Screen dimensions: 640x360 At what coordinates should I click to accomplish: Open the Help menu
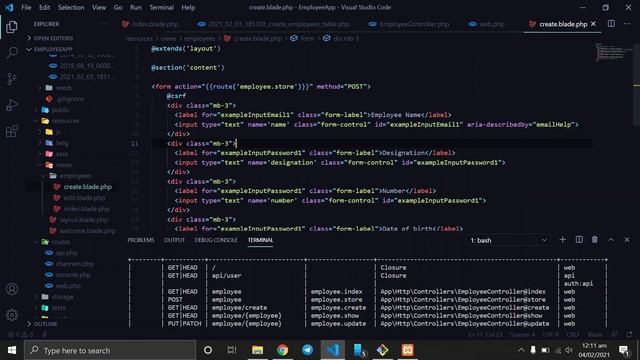tap(188, 7)
